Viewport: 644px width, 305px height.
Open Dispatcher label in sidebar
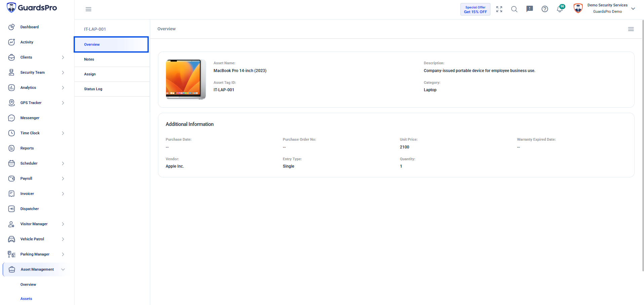pyautogui.click(x=30, y=209)
